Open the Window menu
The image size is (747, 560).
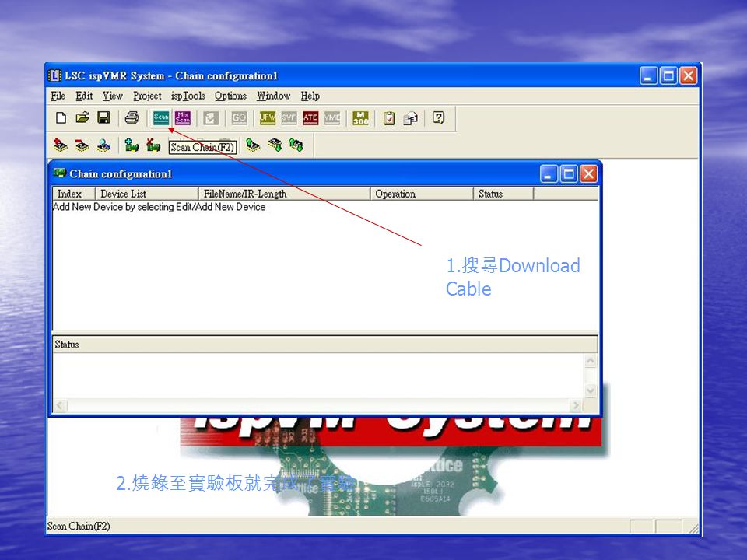click(x=274, y=96)
